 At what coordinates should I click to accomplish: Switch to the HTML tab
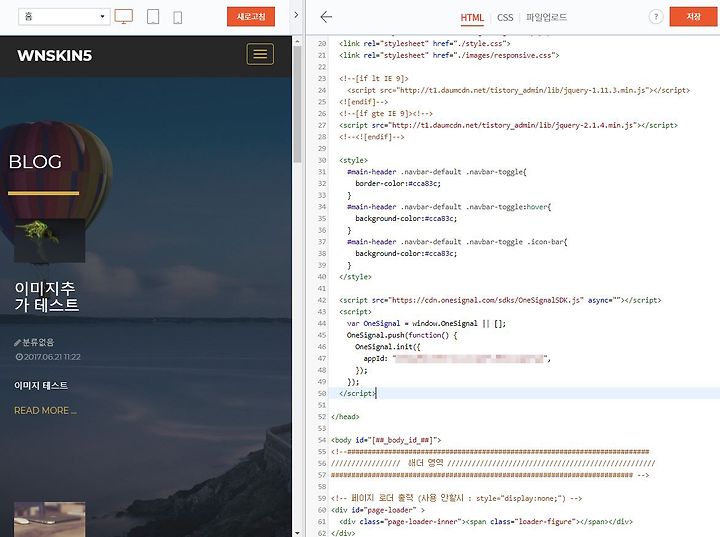[472, 17]
